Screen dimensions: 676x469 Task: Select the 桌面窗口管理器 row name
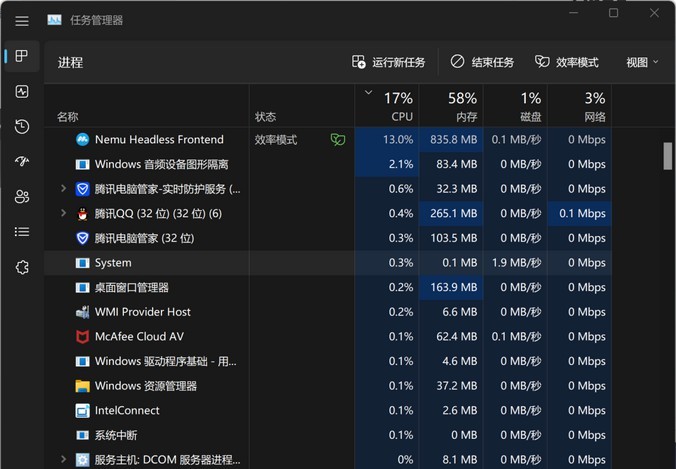[131, 288]
